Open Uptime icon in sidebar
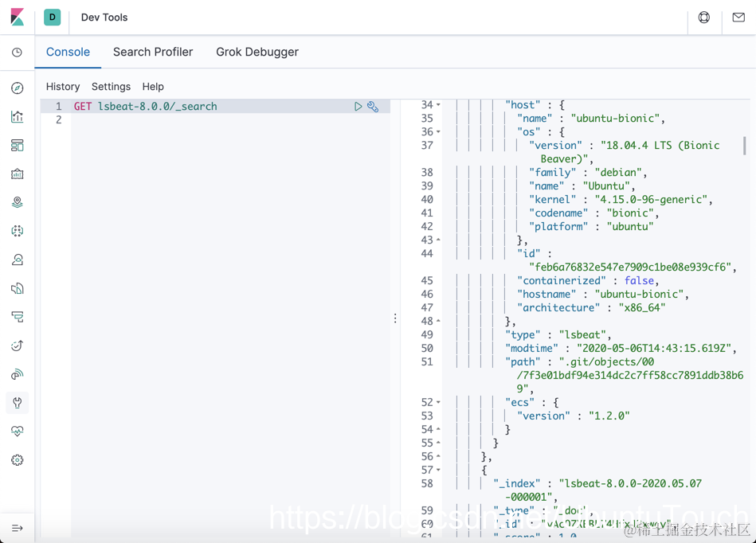Screen dimensions: 756x543 [x=17, y=346]
